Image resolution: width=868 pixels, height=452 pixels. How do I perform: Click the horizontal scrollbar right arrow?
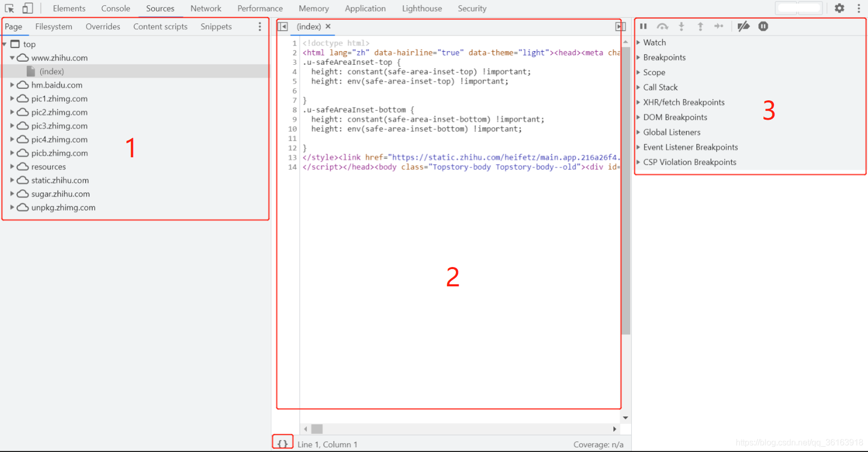pyautogui.click(x=615, y=429)
